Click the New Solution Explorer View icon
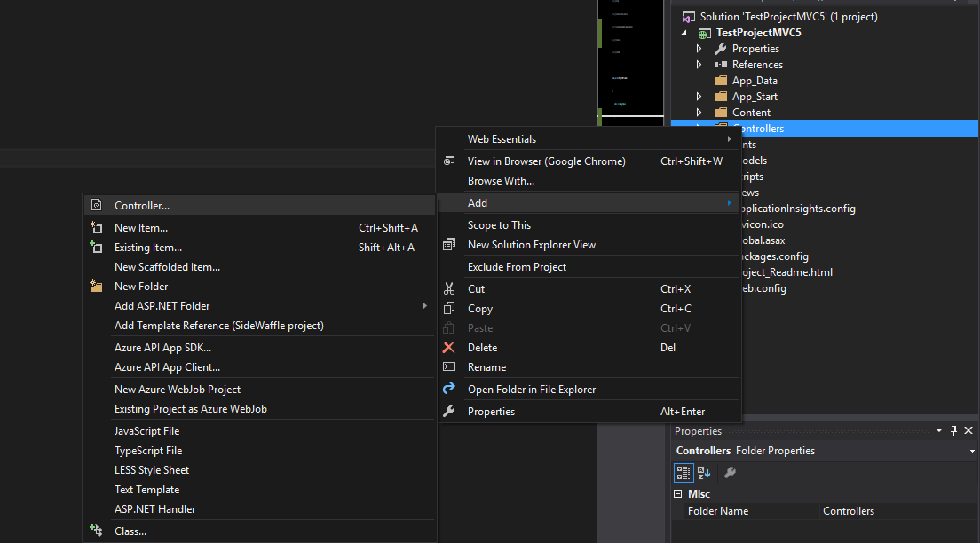This screenshot has width=980, height=543. click(x=449, y=244)
